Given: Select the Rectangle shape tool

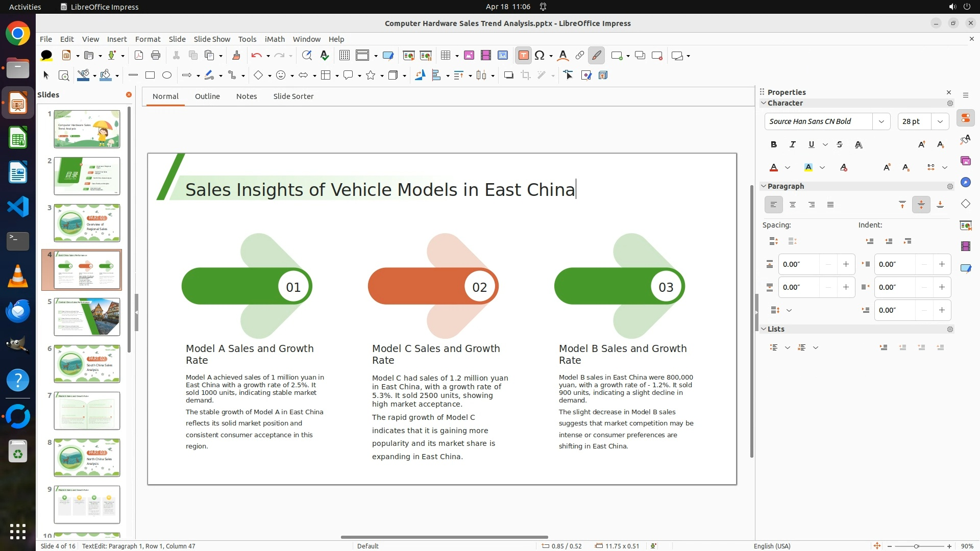Looking at the screenshot, I should [150, 76].
